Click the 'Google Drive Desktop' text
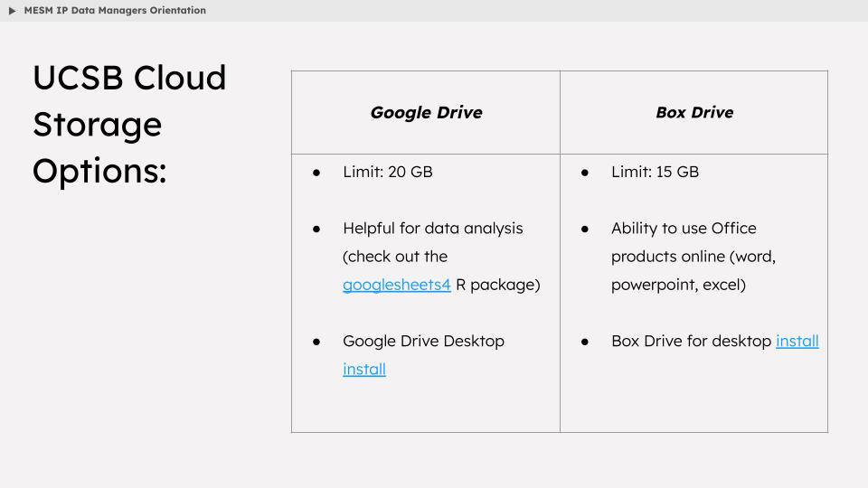868x488 pixels. point(423,341)
